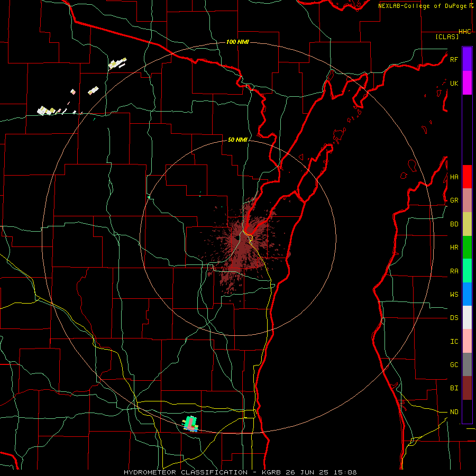Screen dimensions: 476x476
Task: Click the WS legend label
Action: 454,295
